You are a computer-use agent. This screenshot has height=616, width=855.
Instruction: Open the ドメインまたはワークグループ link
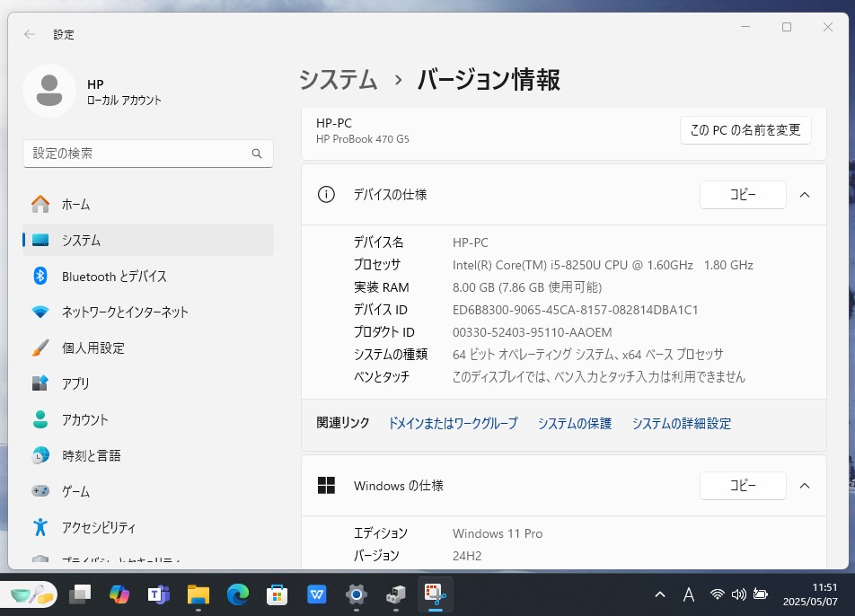point(453,423)
